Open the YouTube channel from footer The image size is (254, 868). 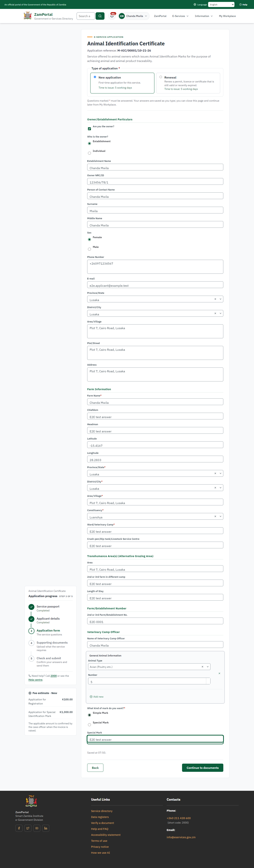point(37,828)
